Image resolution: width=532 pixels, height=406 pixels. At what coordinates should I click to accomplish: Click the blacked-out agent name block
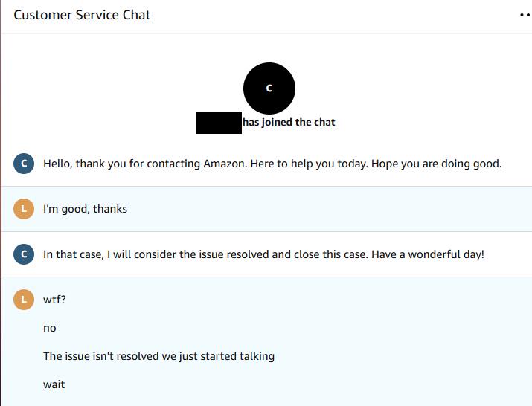(x=219, y=123)
